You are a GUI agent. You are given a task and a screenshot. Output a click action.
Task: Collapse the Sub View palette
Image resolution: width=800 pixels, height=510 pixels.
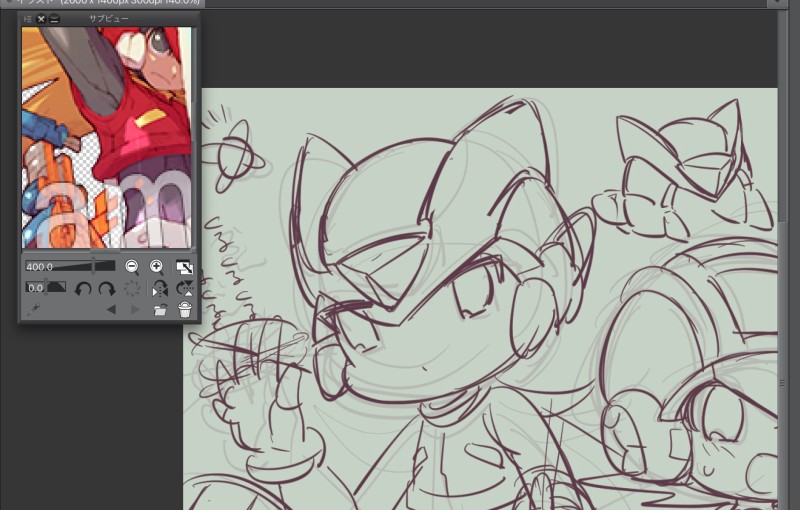(54, 19)
